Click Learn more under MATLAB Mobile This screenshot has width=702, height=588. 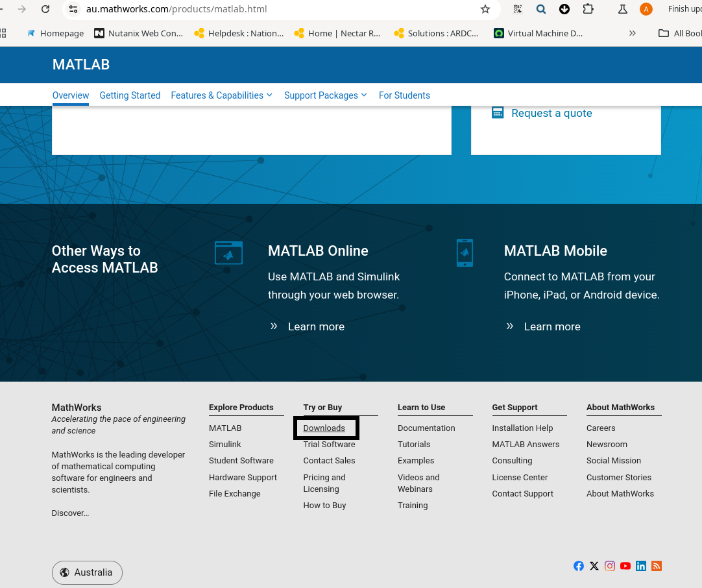point(552,326)
